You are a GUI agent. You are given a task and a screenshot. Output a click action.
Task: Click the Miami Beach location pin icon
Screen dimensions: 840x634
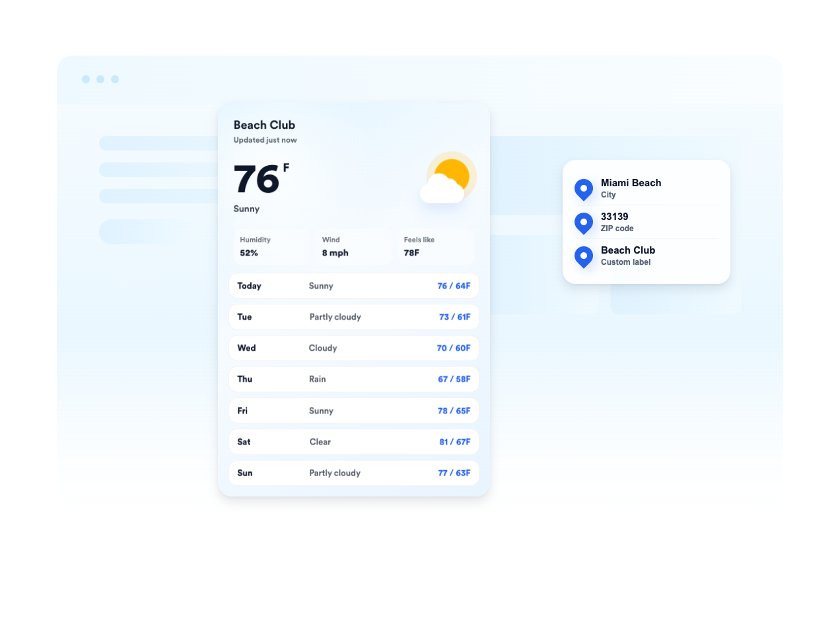(x=584, y=190)
